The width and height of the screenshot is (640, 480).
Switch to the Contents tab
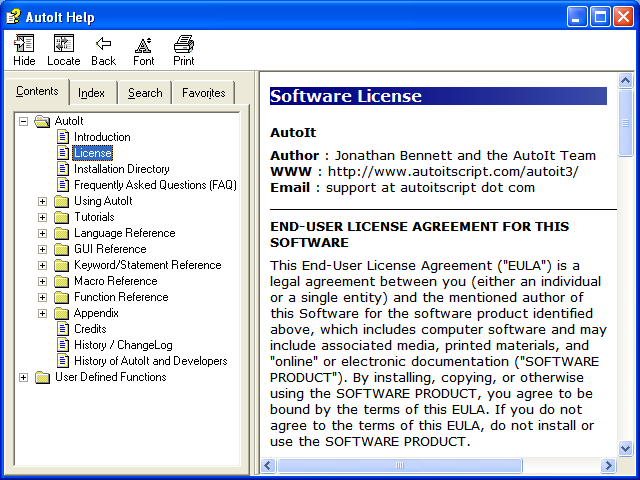coord(37,91)
